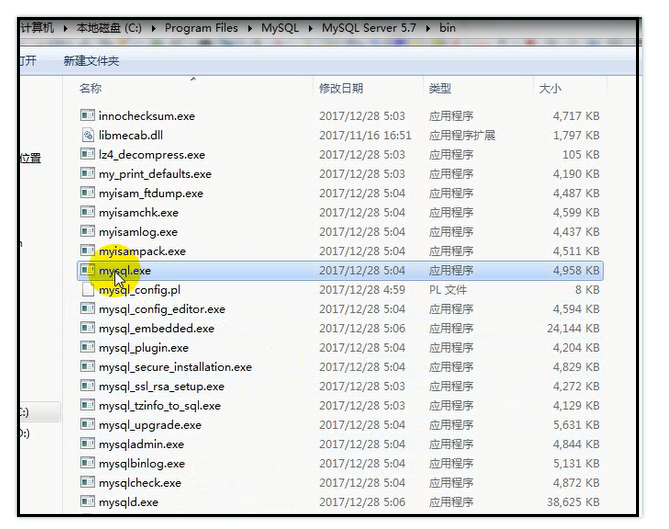
Task: Click the my_print_defaults.exe file icon
Action: point(87,173)
